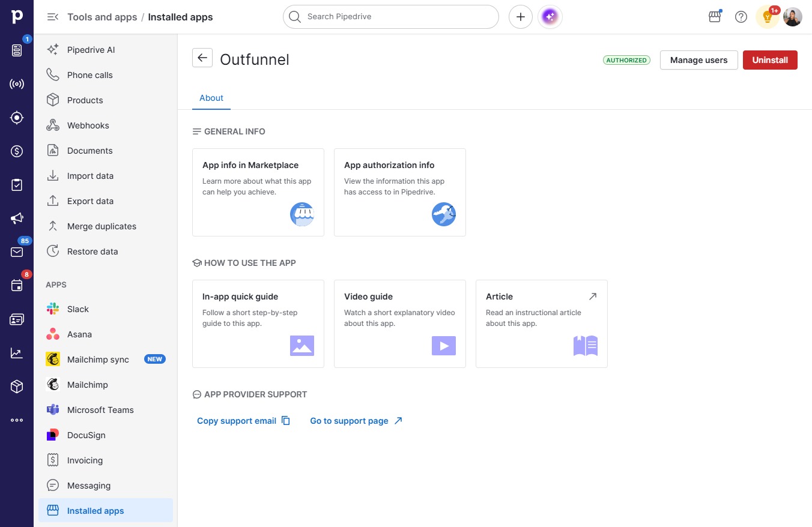Open the three-dots More icon
The image size is (812, 527).
coord(17,420)
